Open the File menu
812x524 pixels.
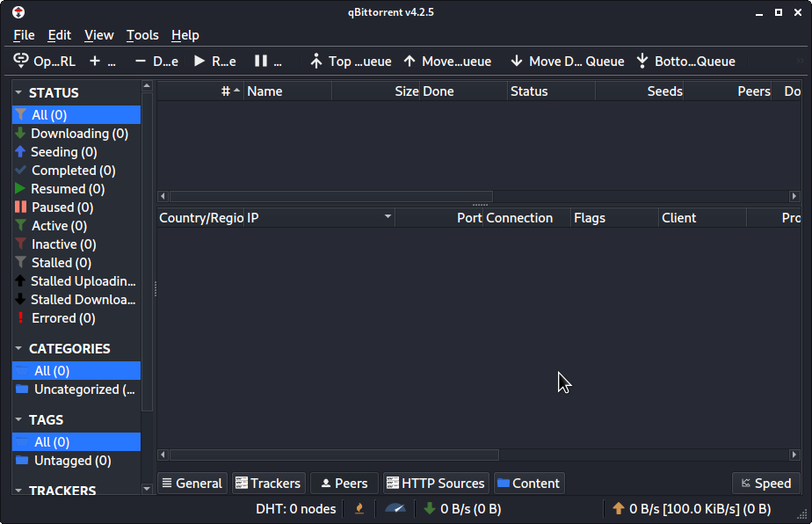[x=24, y=34]
